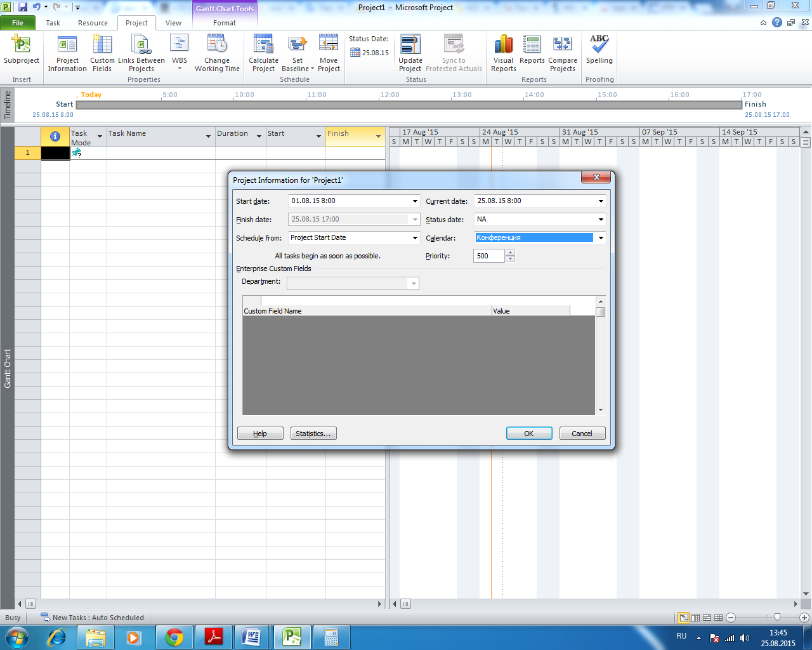
Task: Click zoom out minus button
Action: (731, 618)
